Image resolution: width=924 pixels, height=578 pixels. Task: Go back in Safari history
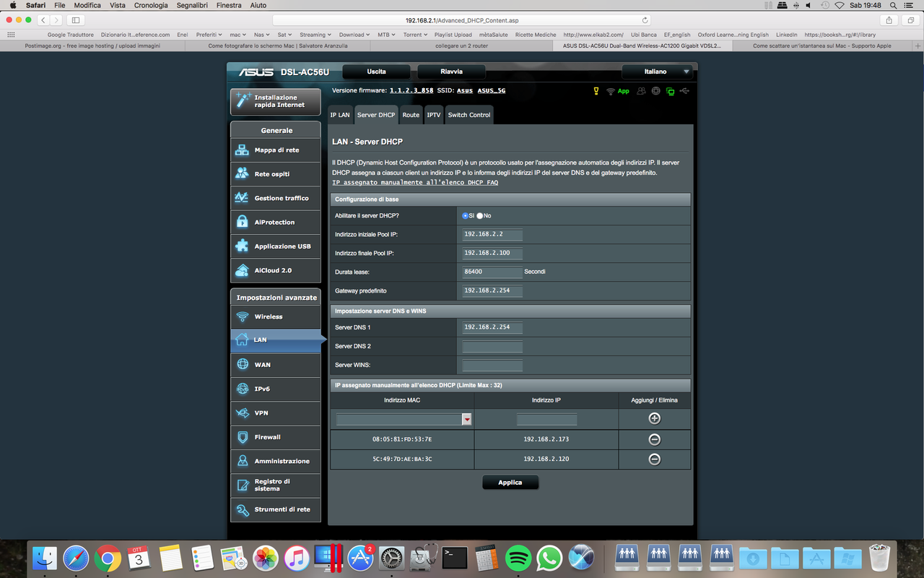[43, 20]
